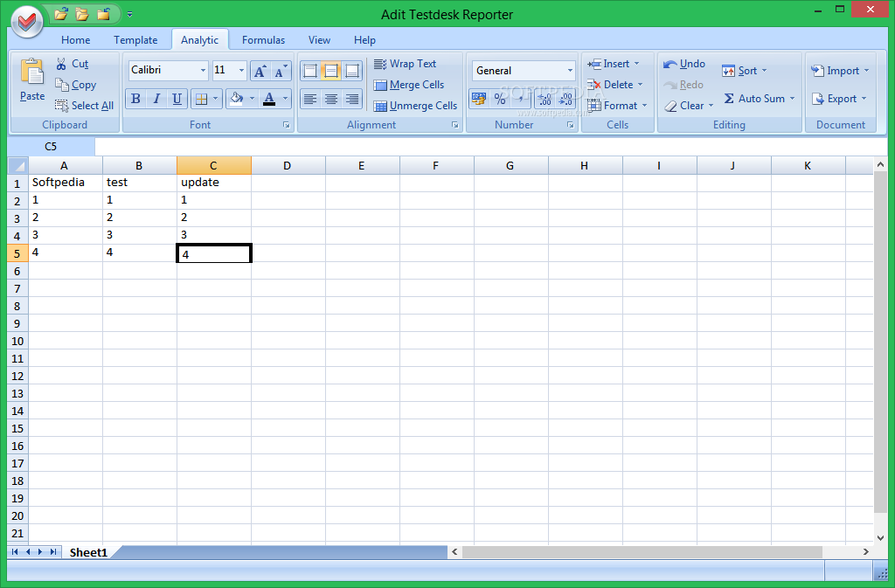Click the Wrap Text icon
Viewport: 895px width, 588px height.
[x=379, y=64]
